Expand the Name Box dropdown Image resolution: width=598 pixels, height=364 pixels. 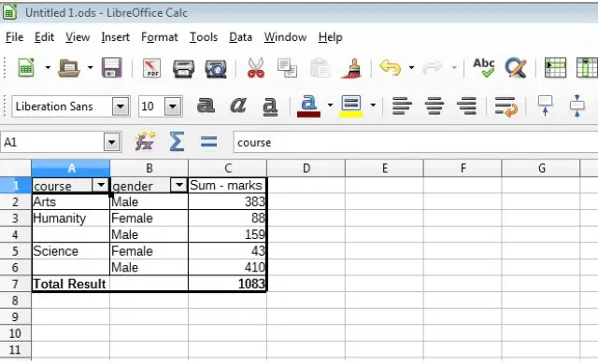coord(112,143)
